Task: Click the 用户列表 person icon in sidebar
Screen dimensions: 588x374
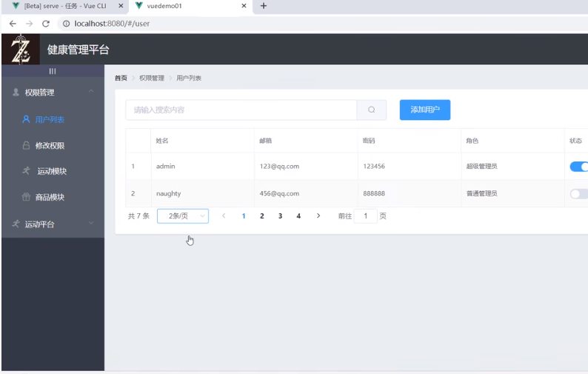Action: [26, 119]
